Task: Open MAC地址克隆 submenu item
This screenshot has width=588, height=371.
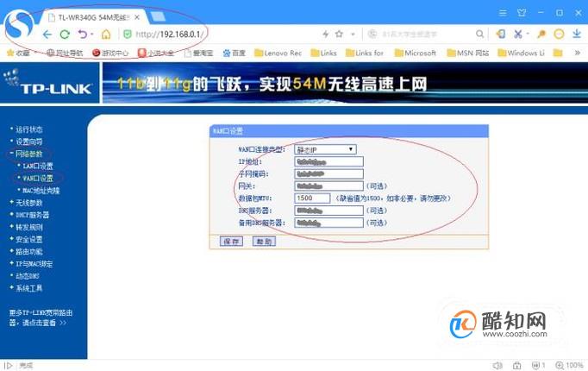Action: click(x=41, y=191)
